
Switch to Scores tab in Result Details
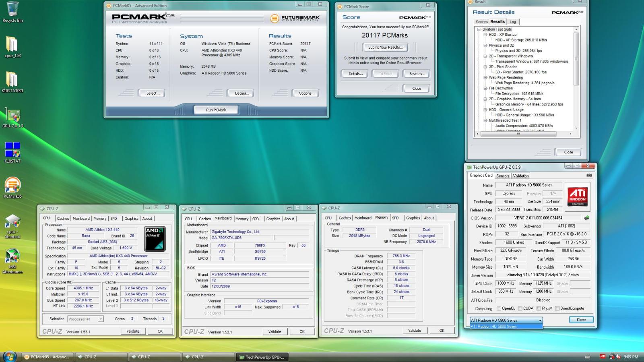[481, 22]
